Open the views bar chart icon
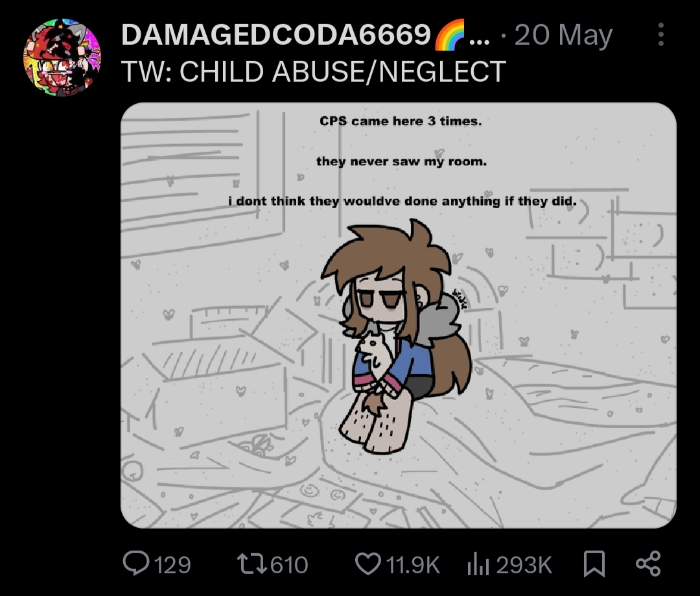 point(478,564)
